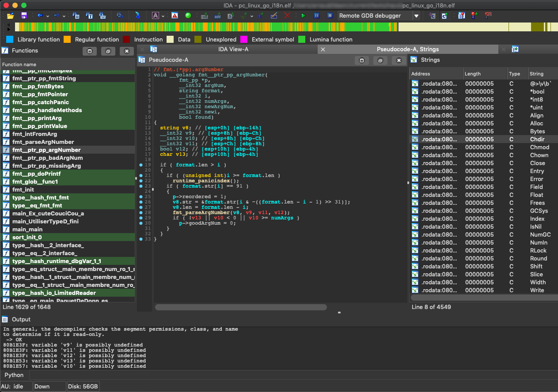This screenshot has height=392, width=558.
Task: Add a new breakpoint via toolbar
Action: pyautogui.click(x=473, y=15)
